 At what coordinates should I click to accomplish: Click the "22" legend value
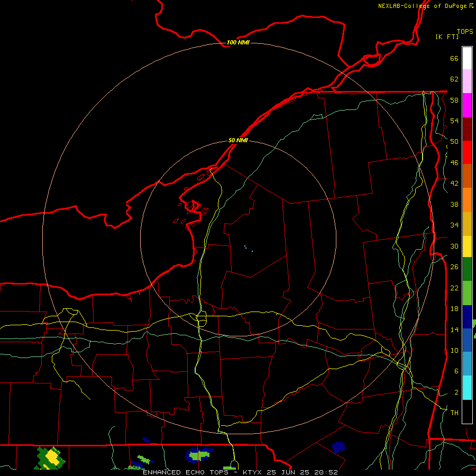tap(454, 288)
